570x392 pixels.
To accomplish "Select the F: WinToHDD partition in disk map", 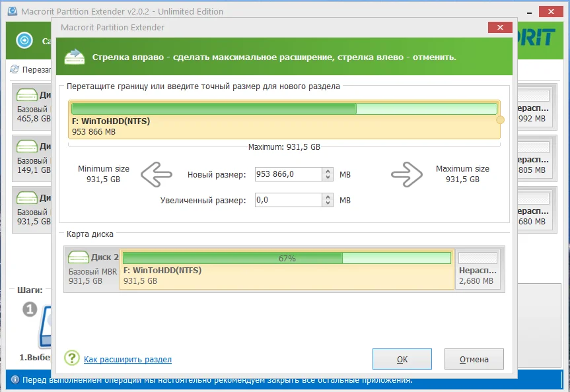I will 287,269.
